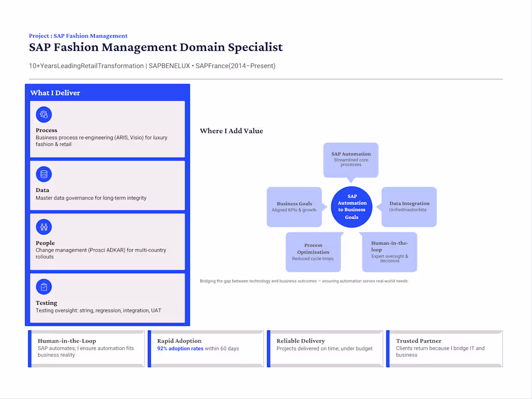Click the 'Trusted Partner' card heading
The height and width of the screenshot is (399, 532).
[x=419, y=340]
